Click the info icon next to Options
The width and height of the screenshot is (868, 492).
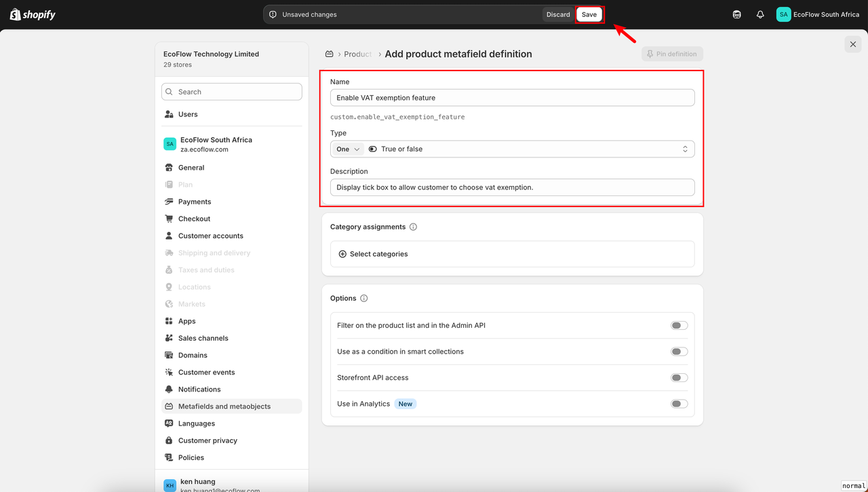(364, 299)
